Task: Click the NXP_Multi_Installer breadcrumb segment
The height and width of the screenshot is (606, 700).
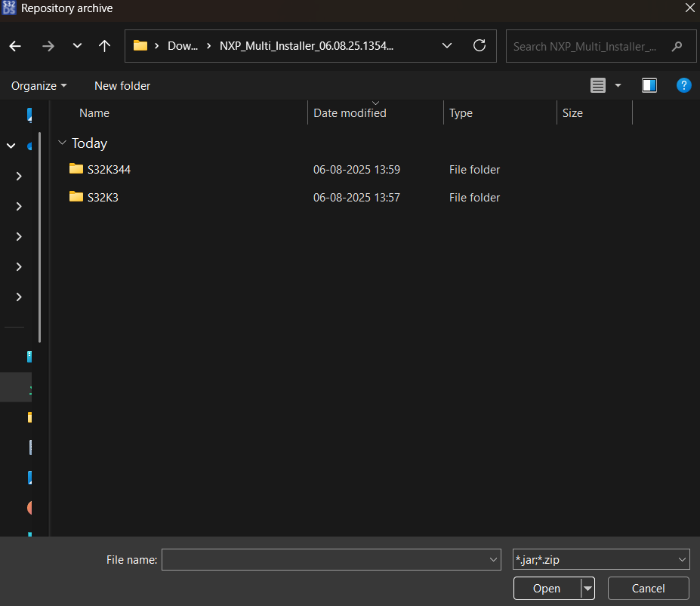Action: [x=307, y=46]
